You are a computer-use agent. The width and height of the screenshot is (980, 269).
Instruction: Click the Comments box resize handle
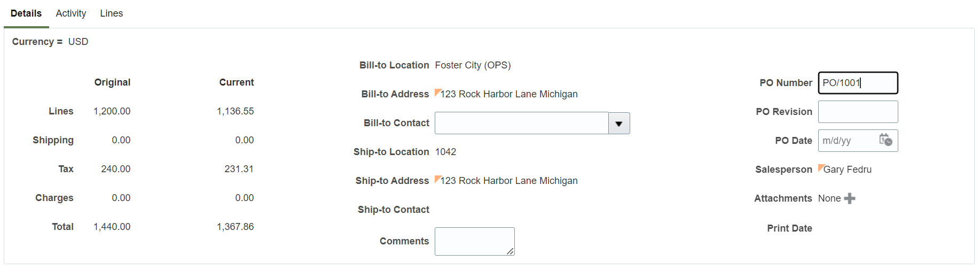(x=511, y=251)
